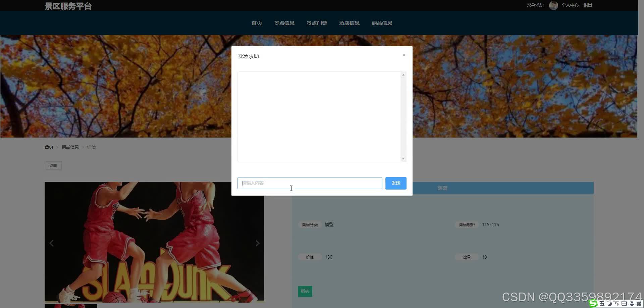This screenshot has width=644, height=308.
Task: Click the 灌篮 product title bar
Action: pyautogui.click(x=442, y=188)
